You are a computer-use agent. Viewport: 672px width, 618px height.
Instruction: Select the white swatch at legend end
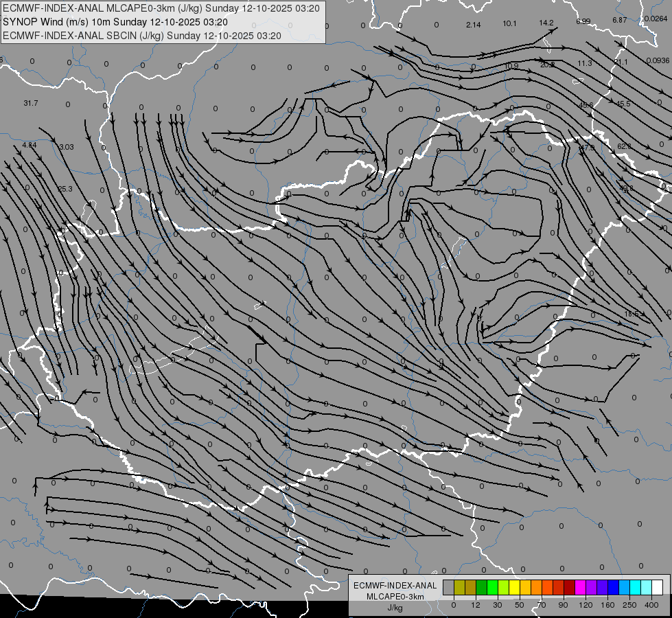(658, 587)
